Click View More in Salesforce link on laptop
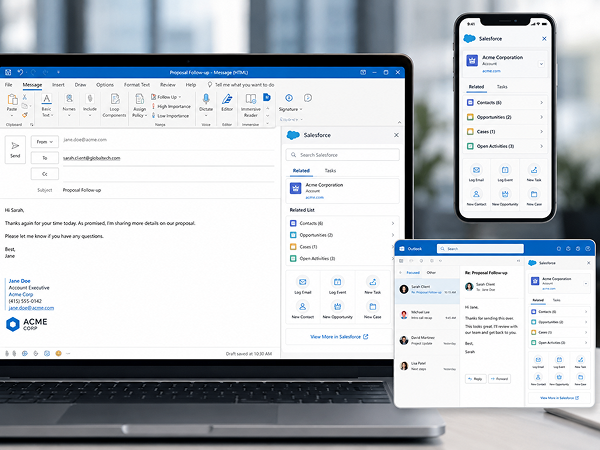Image resolution: width=600 pixels, height=450 pixels. pyautogui.click(x=339, y=337)
